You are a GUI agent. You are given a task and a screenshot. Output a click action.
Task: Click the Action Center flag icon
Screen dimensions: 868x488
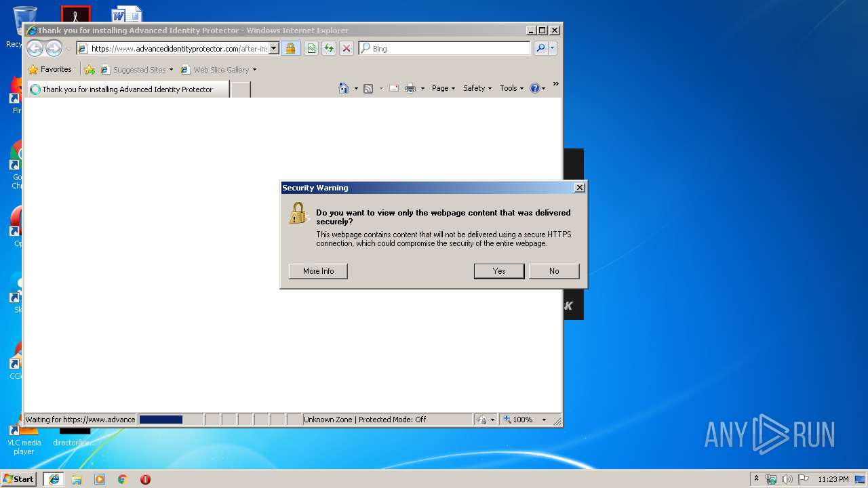pos(804,479)
